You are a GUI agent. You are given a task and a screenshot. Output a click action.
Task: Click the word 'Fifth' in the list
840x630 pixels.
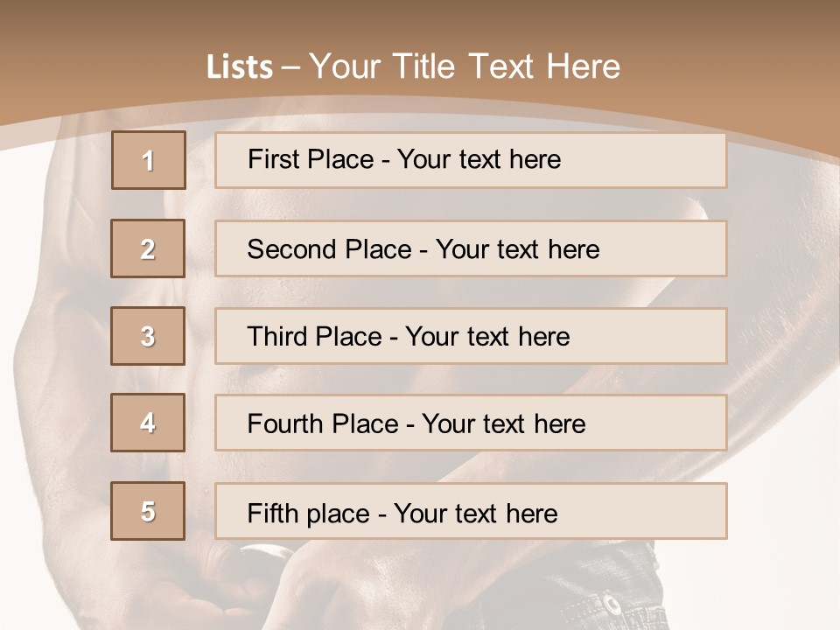coord(273,513)
